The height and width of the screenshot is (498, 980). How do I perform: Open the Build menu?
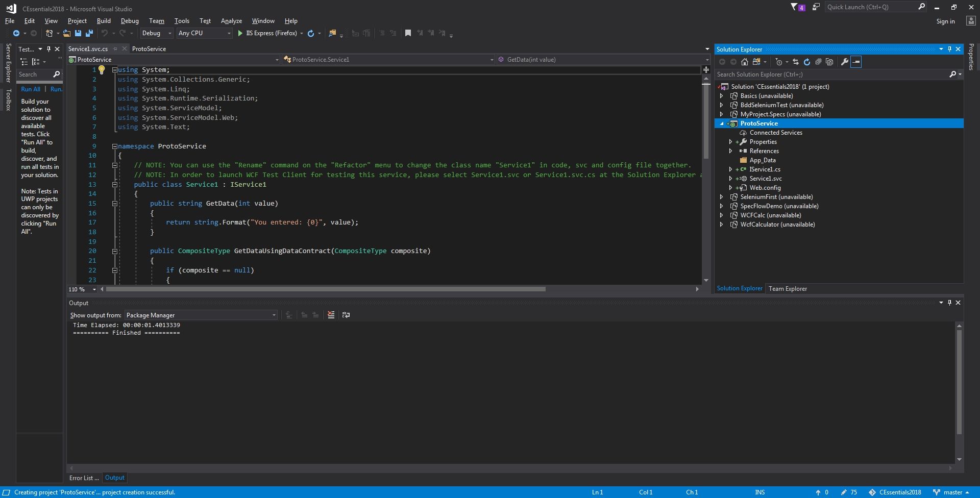104,21
